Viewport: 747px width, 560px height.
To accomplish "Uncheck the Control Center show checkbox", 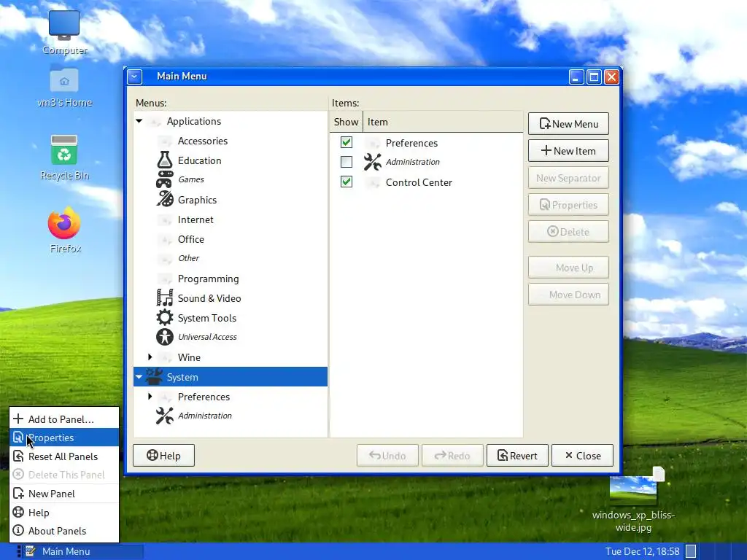I will click(x=347, y=182).
